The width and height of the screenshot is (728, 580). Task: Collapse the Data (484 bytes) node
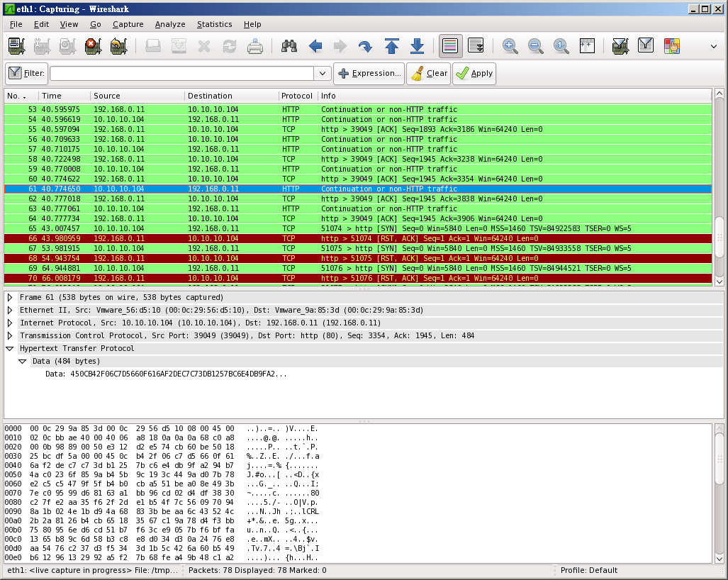click(x=22, y=362)
